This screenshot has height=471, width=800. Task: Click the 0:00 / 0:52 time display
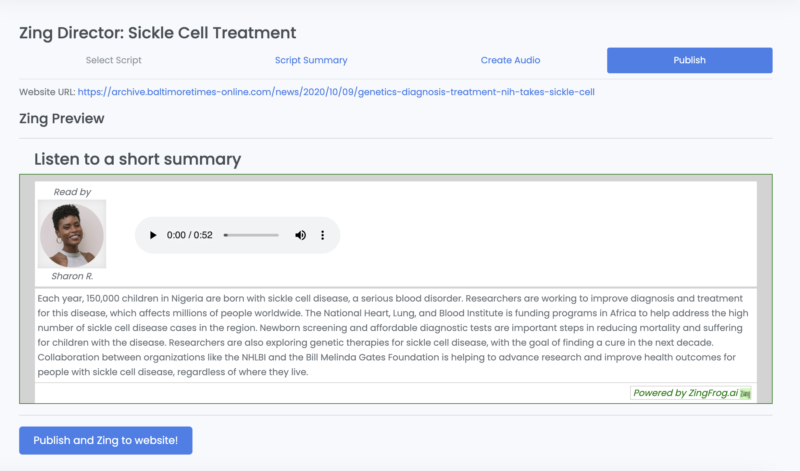click(x=189, y=235)
